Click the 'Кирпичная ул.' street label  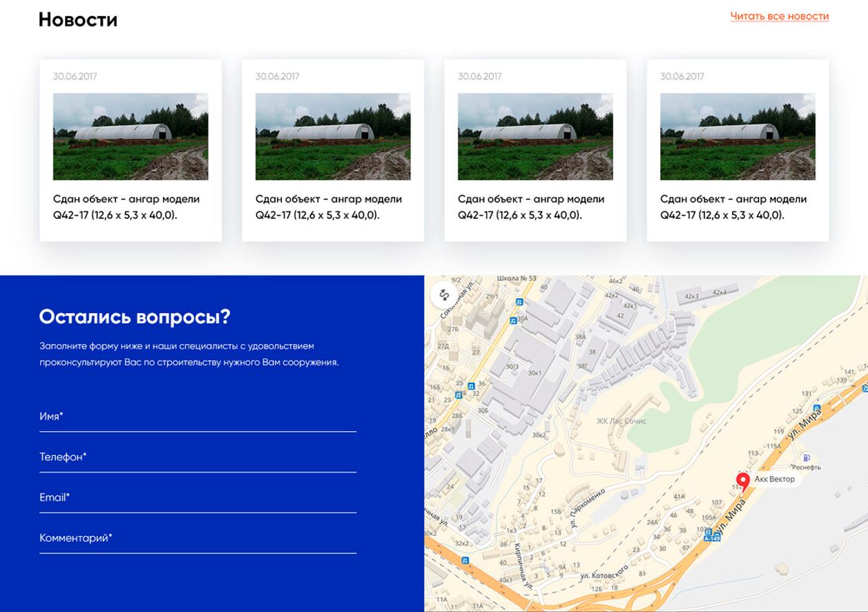pyautogui.click(x=523, y=565)
